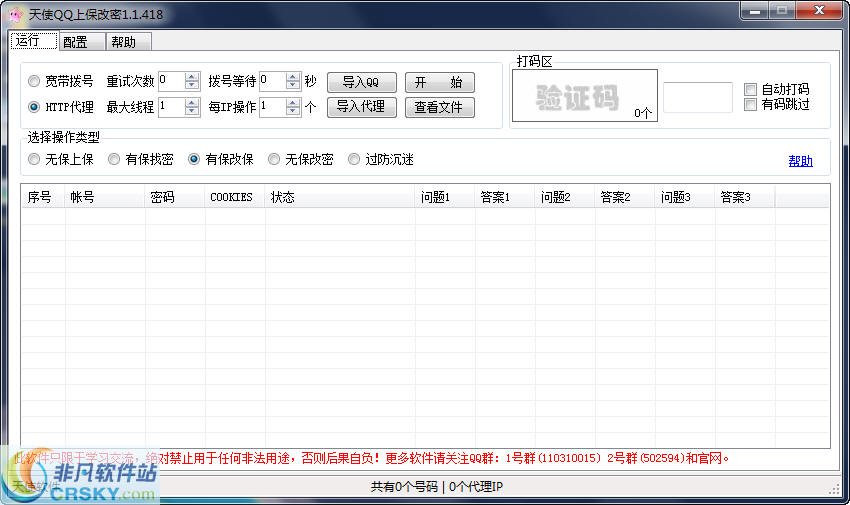Image resolution: width=850 pixels, height=505 pixels.
Task: Increase 拨号等待 seconds with up arrow
Action: click(x=293, y=77)
